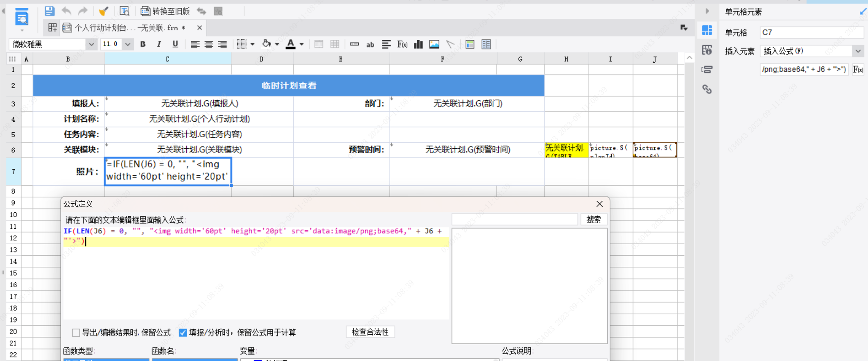Undo the last action
868x361 pixels.
[x=66, y=11]
